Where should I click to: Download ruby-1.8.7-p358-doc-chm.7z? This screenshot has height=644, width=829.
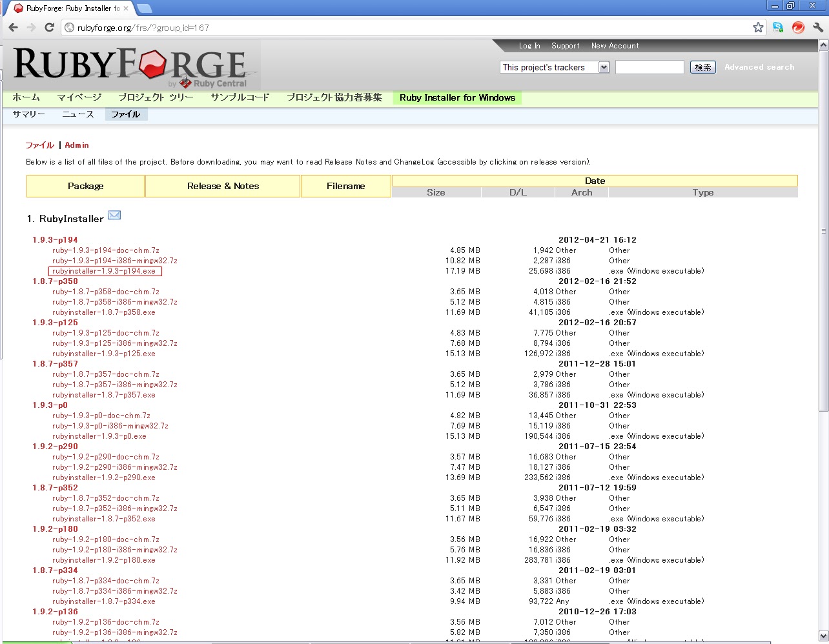point(106,292)
